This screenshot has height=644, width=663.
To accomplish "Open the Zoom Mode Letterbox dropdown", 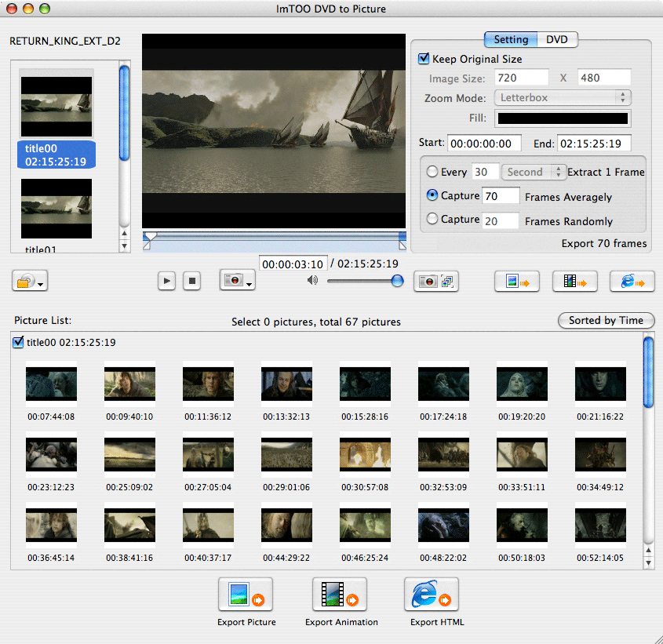I will pos(563,98).
